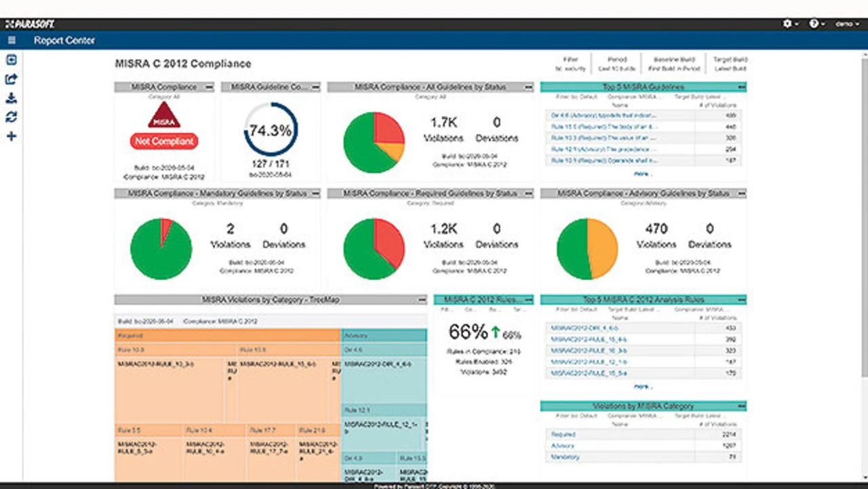
Task: Open the hamburger menu beside Report Center
Action: point(12,41)
